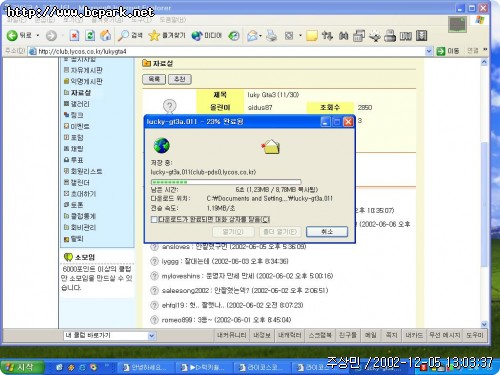Open the Search (검색) toolbar button
This screenshot has height=375, width=500.
coord(130,35)
